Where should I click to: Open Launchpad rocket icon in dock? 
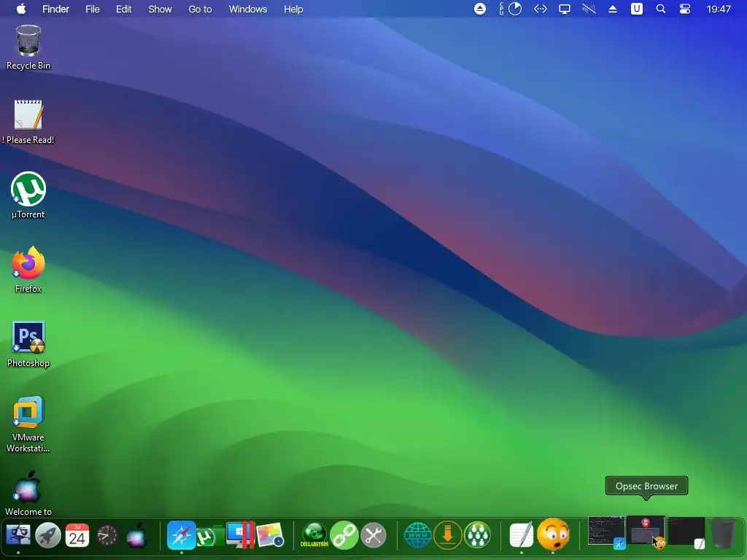coord(47,535)
